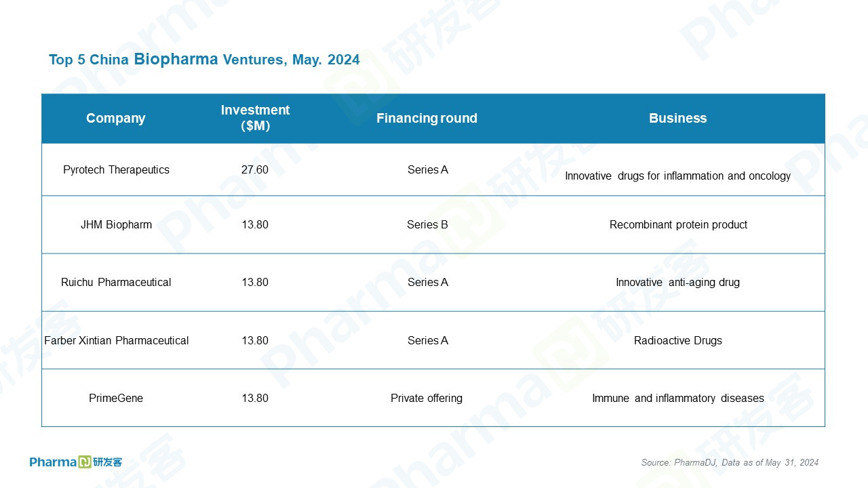868x488 pixels.
Task: Select Innovative drugs for inflammation and oncology
Action: tap(677, 176)
